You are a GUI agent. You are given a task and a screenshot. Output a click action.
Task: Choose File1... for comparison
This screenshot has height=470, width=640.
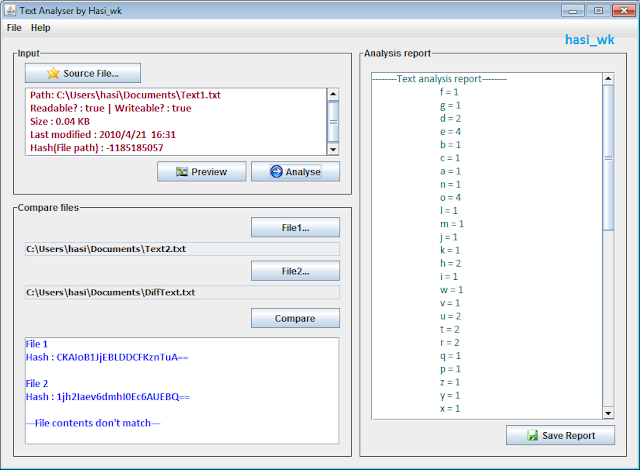pos(295,227)
